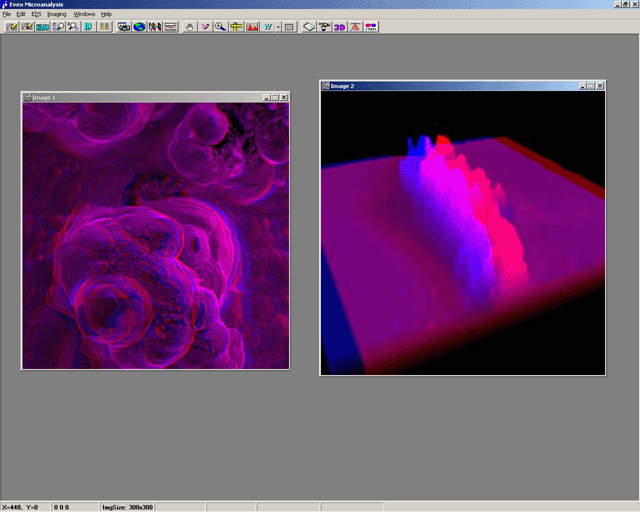Open the Help menu
640x512 pixels.
click(106, 14)
